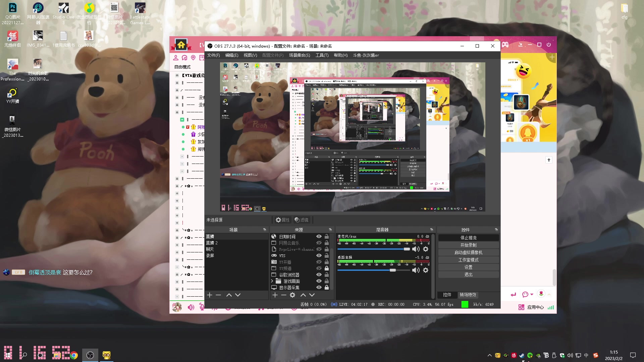Open 文件(F) menu in OBS

click(x=213, y=55)
